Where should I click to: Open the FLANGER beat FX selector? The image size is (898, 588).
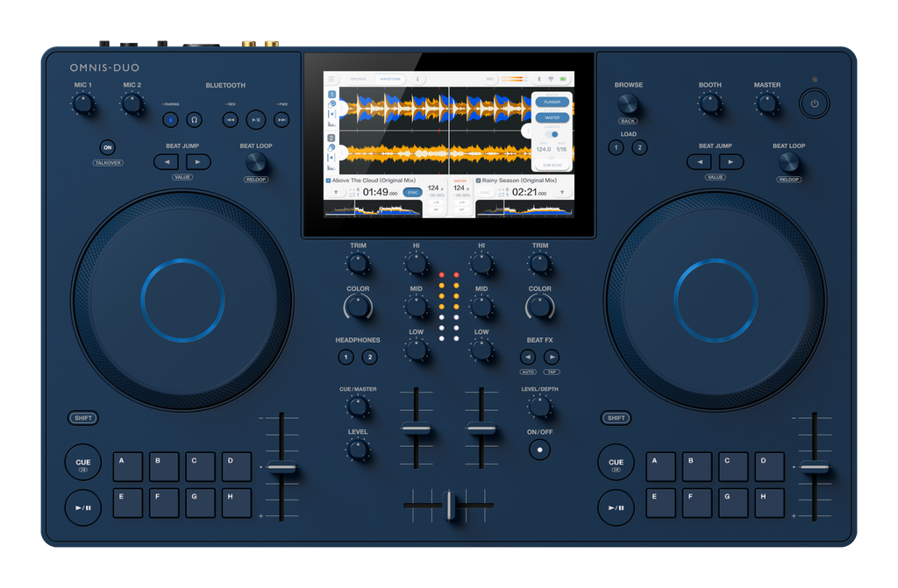pos(552,102)
